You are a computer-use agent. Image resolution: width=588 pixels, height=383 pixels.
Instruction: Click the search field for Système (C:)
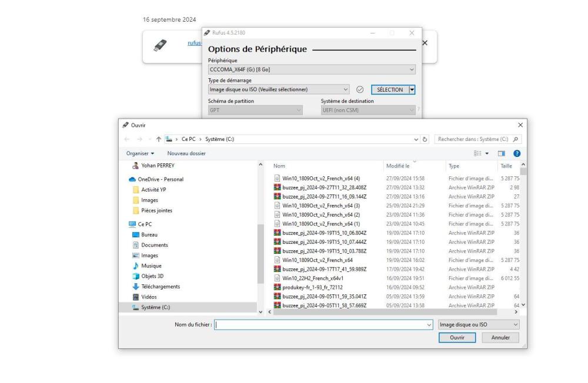tap(473, 139)
